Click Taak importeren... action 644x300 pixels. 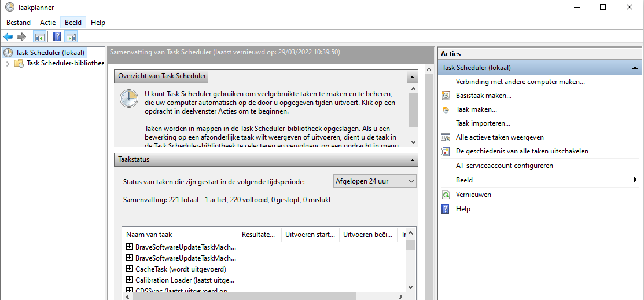(483, 123)
